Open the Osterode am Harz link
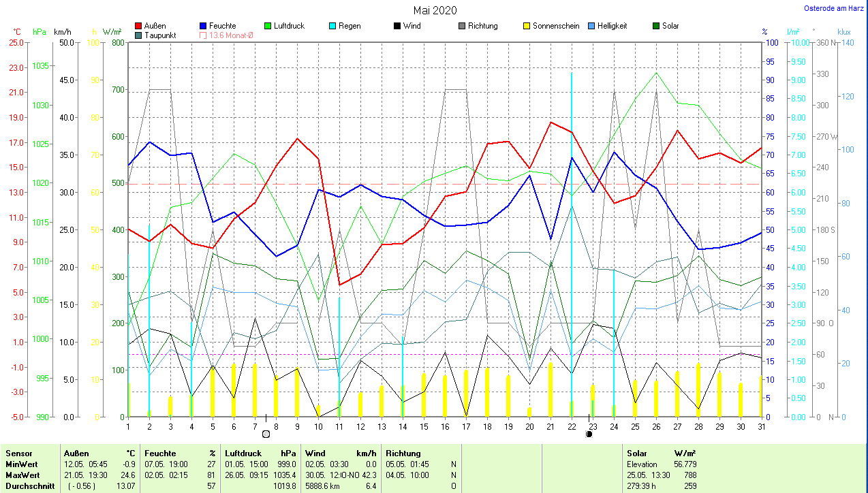Image resolution: width=868 pixels, height=493 pixels. tap(834, 8)
